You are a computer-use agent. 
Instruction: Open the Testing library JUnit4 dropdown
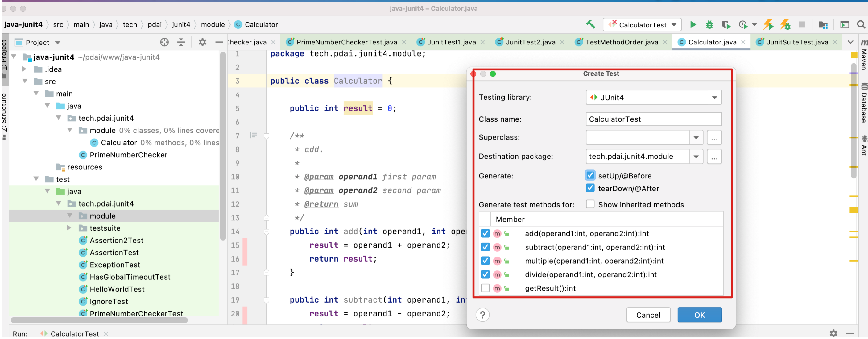pyautogui.click(x=653, y=98)
